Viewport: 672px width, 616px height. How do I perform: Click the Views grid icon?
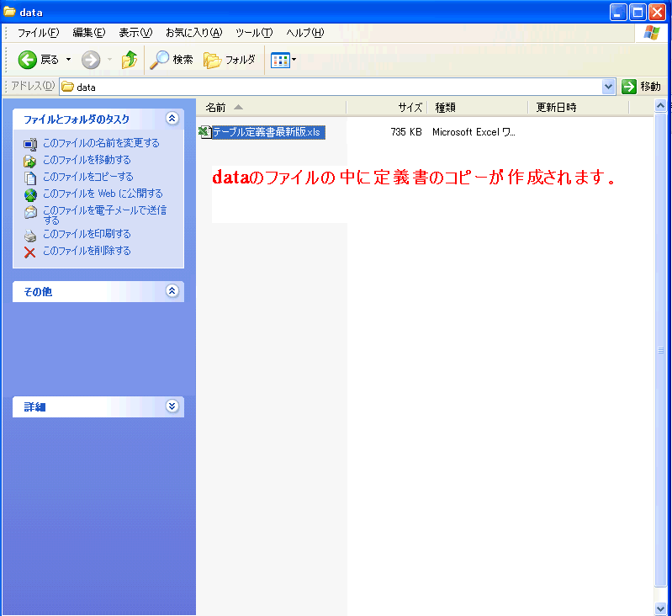tap(279, 60)
